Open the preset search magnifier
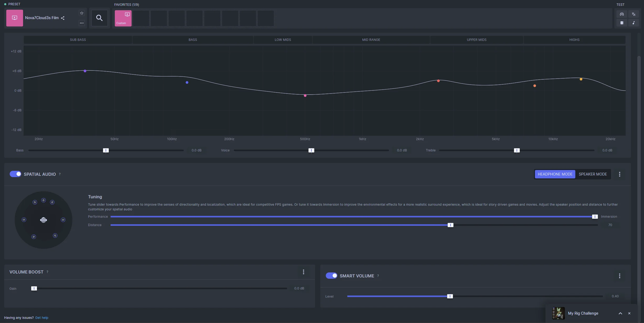 click(x=99, y=18)
